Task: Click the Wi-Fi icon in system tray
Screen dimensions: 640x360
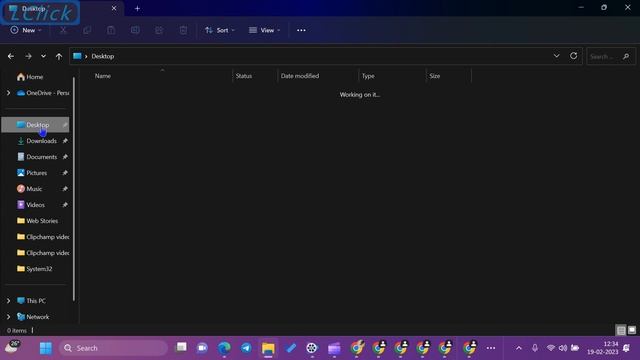Action: coord(551,348)
